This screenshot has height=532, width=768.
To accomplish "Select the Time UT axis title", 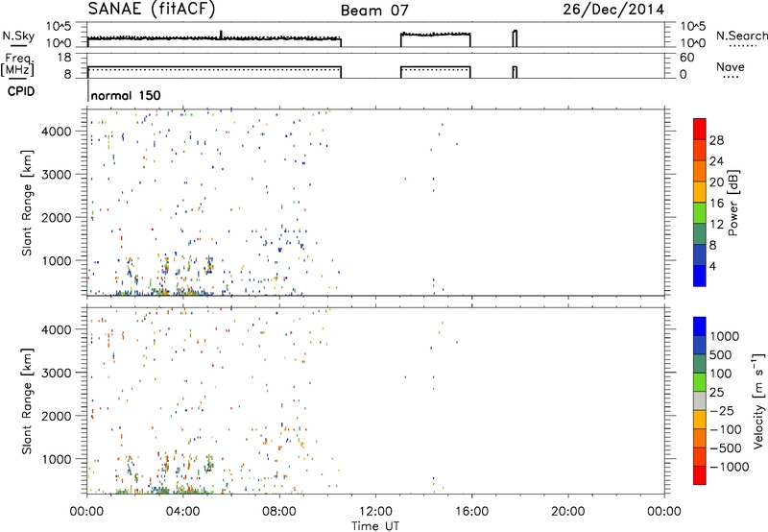I will (375, 526).
